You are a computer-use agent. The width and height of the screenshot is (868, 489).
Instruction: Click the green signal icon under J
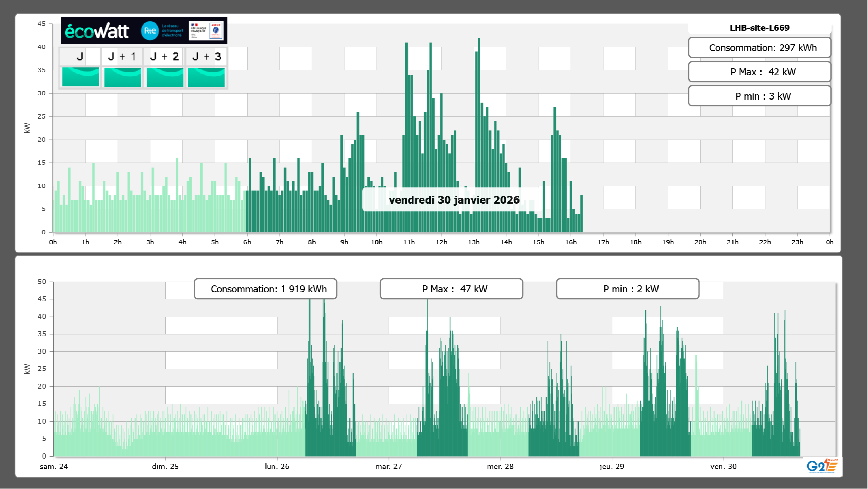(81, 77)
